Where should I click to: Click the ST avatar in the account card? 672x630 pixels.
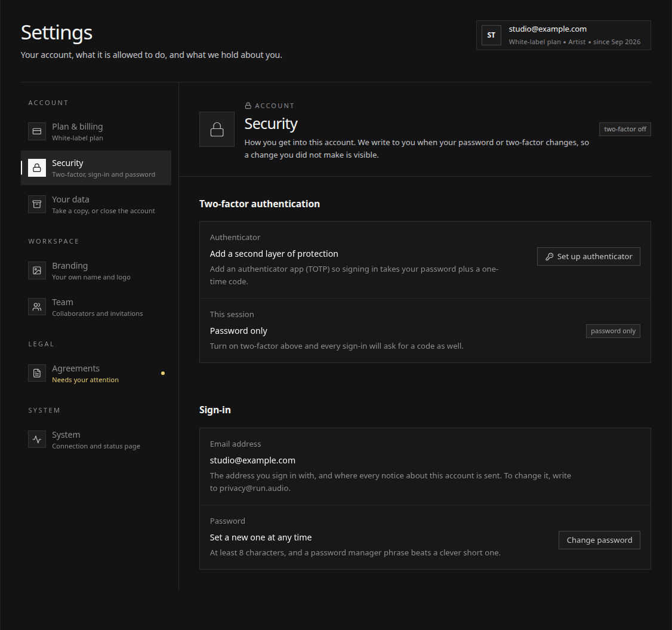tap(491, 35)
